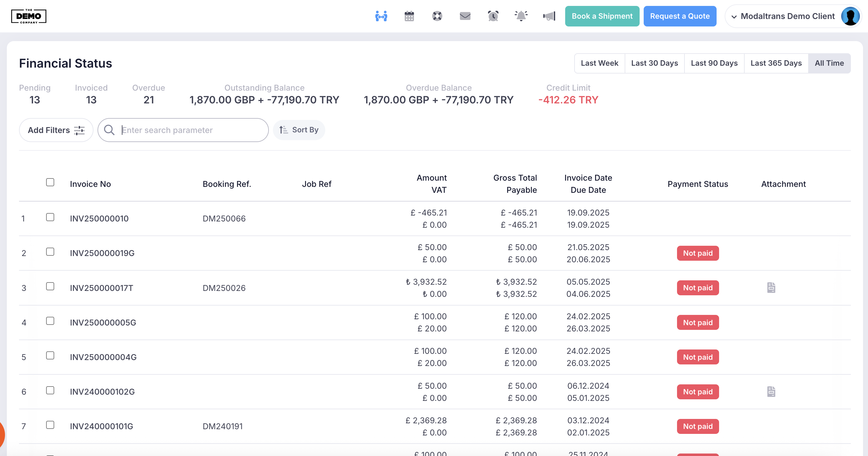Click the handshake partners icon
Screen dimensions: 868x456
(381, 16)
